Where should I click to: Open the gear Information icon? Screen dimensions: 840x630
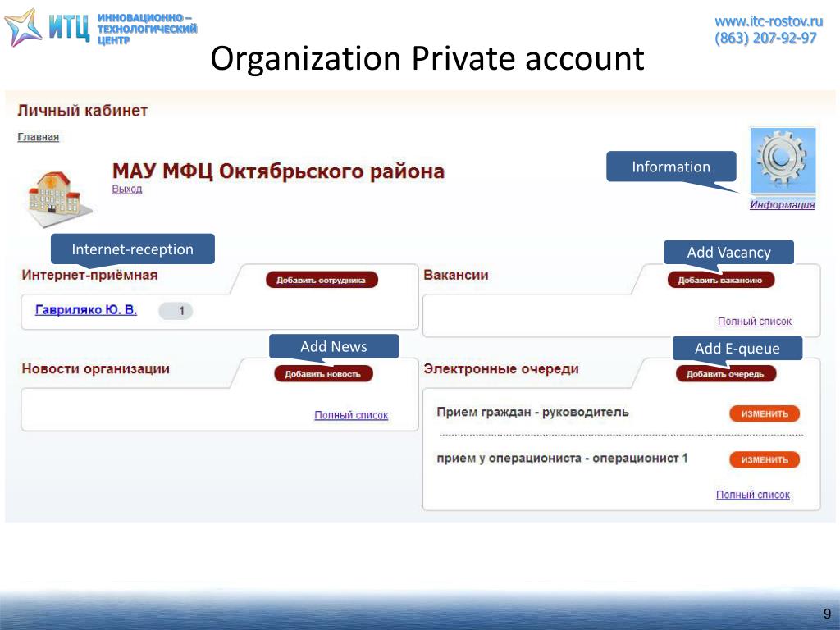coord(783,162)
